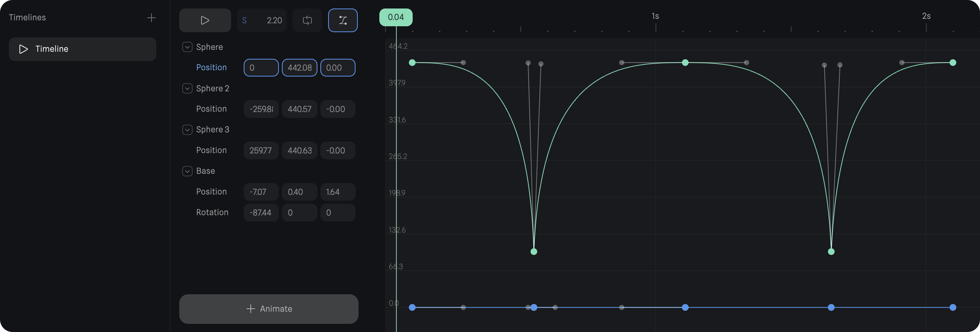
Task: Click the playhead marker labeled 0.04
Action: 396,17
